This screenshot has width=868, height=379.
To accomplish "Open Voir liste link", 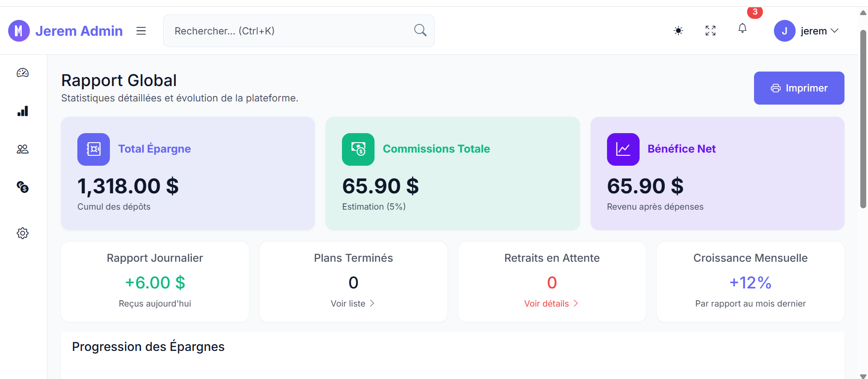I will (353, 303).
